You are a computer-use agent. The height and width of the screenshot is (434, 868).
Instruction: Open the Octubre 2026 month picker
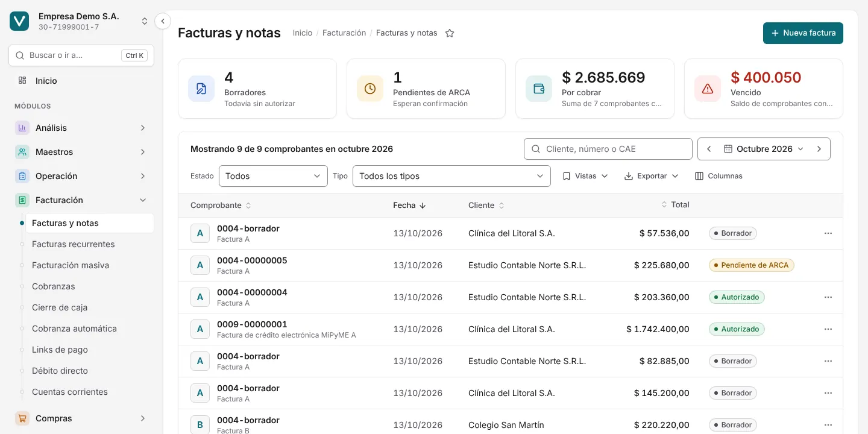[764, 149]
